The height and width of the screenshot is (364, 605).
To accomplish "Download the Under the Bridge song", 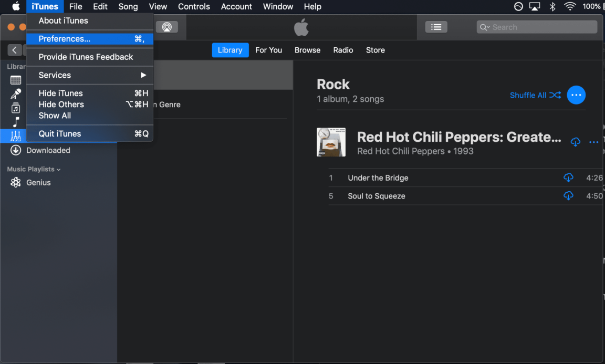I will (568, 178).
